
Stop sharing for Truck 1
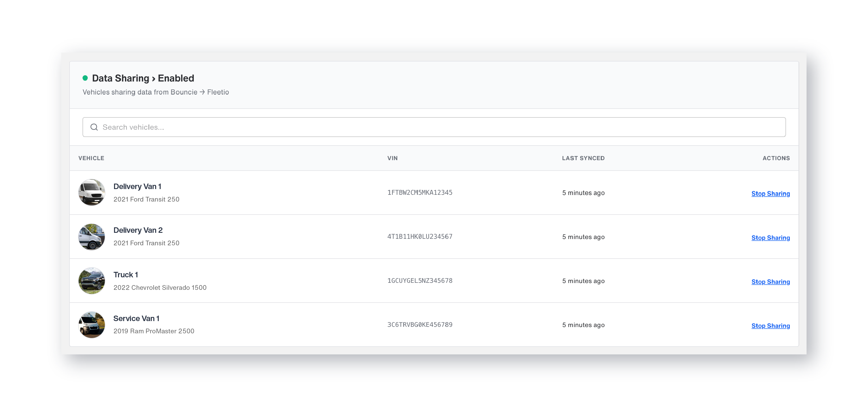pyautogui.click(x=770, y=282)
